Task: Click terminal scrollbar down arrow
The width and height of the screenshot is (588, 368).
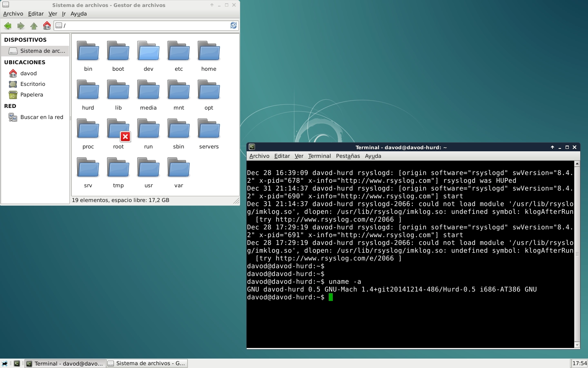Action: click(577, 345)
